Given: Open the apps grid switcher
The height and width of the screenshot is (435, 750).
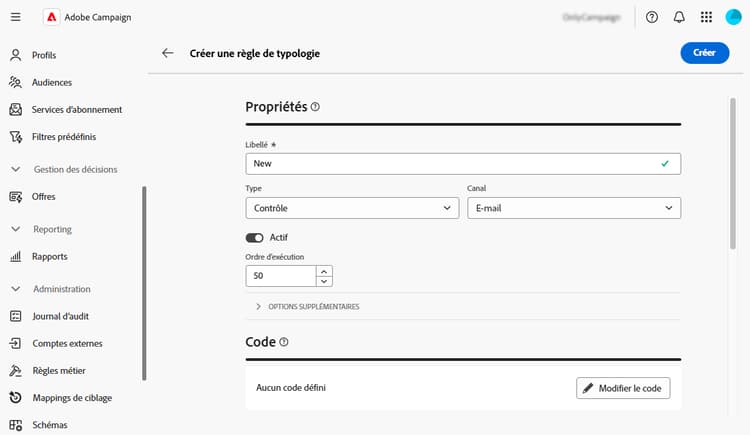Looking at the screenshot, I should [x=707, y=17].
